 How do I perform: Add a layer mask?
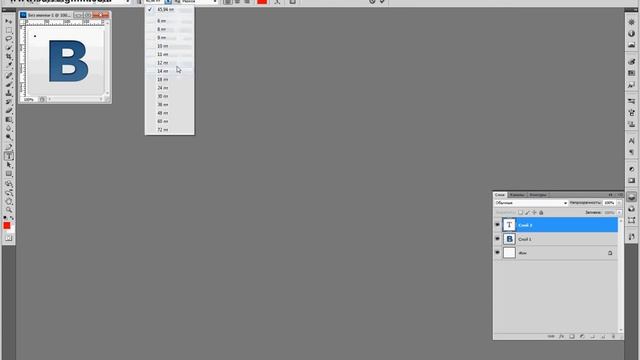click(x=572, y=336)
